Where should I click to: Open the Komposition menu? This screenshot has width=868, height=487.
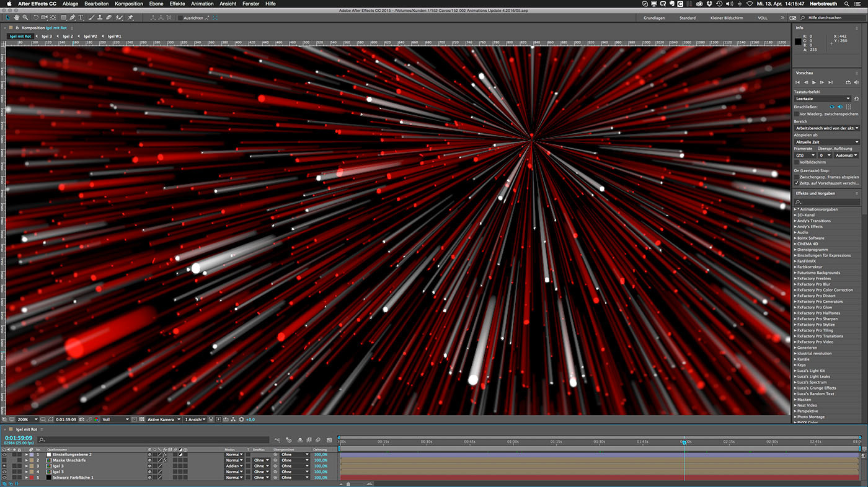(129, 4)
